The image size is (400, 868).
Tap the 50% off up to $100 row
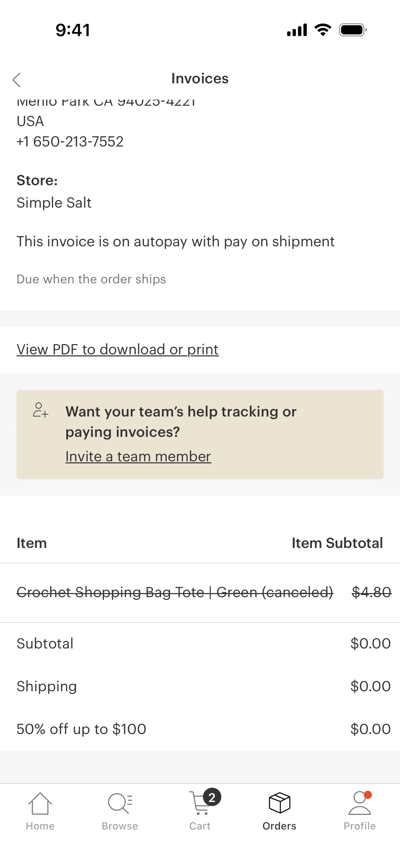coord(81,729)
